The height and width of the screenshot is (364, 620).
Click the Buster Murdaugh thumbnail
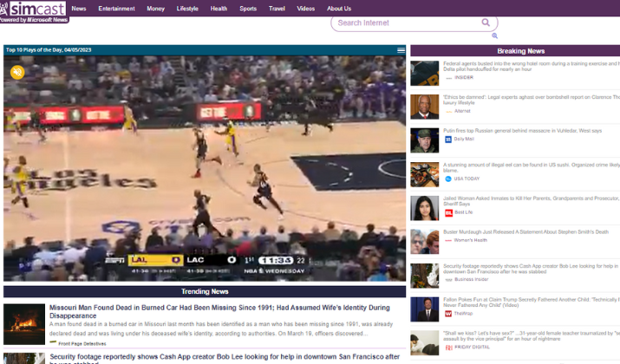424,242
